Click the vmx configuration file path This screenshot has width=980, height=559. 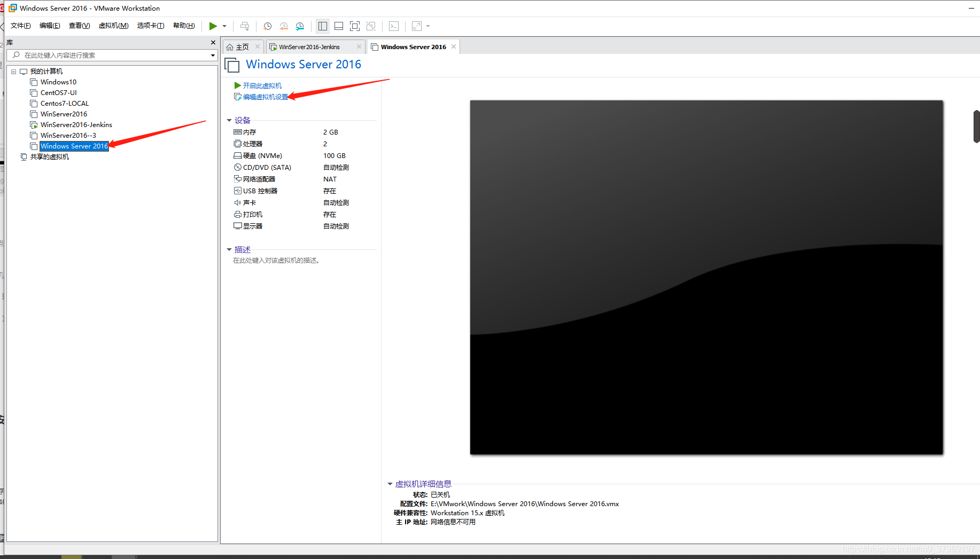(525, 504)
